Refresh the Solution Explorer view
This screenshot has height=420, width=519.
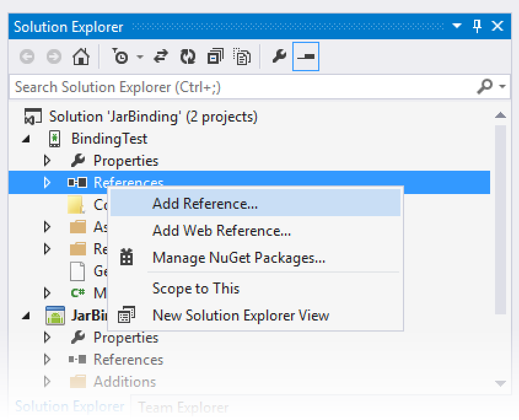(187, 57)
